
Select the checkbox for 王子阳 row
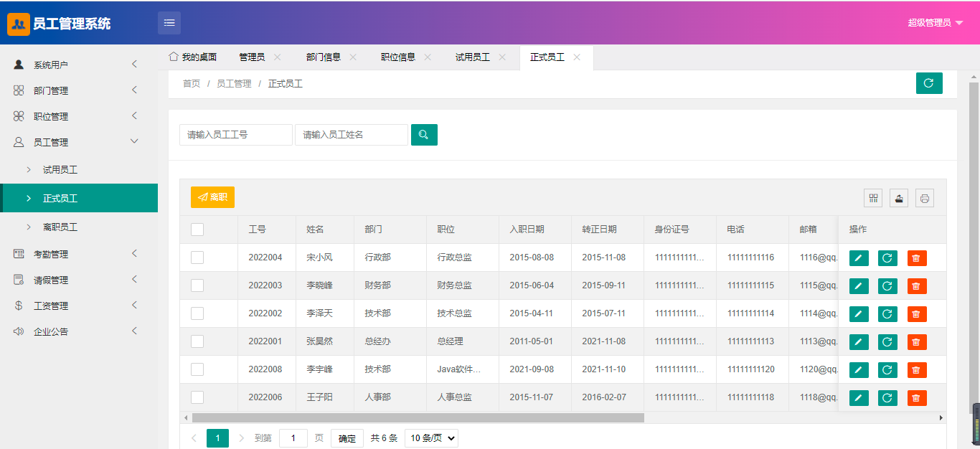[x=197, y=397]
